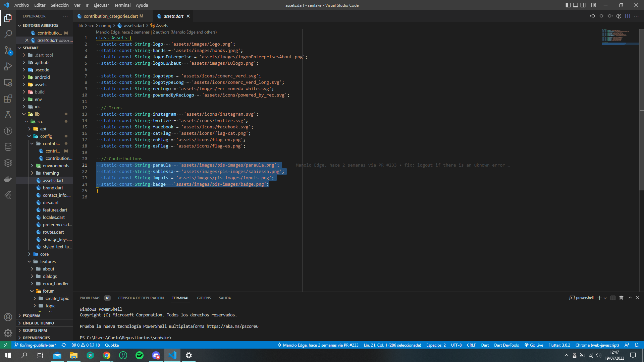Open Source Control view in activity bar
Image resolution: width=644 pixels, height=362 pixels.
(8, 50)
